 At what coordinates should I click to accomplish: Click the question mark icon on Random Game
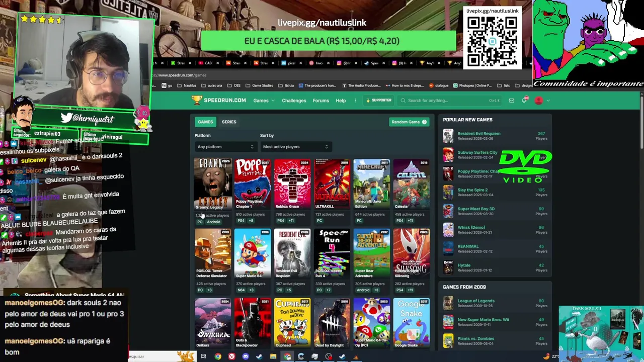pyautogui.click(x=424, y=122)
